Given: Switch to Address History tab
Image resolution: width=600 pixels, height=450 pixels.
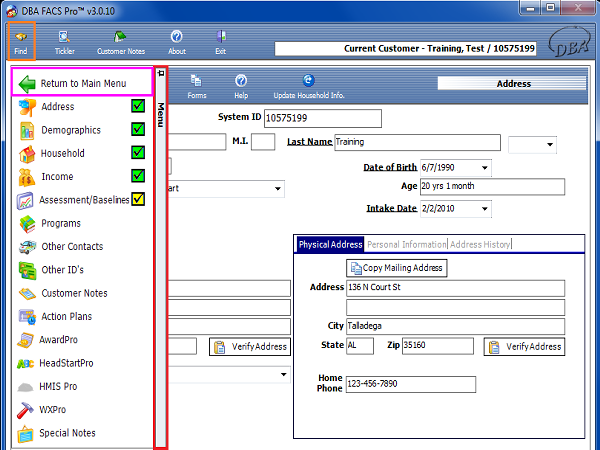Looking at the screenshot, I should pos(480,245).
